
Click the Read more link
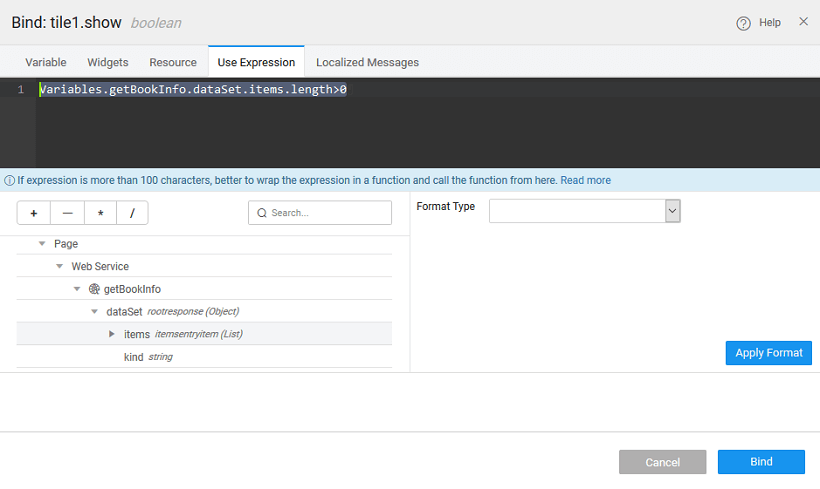[x=585, y=181]
